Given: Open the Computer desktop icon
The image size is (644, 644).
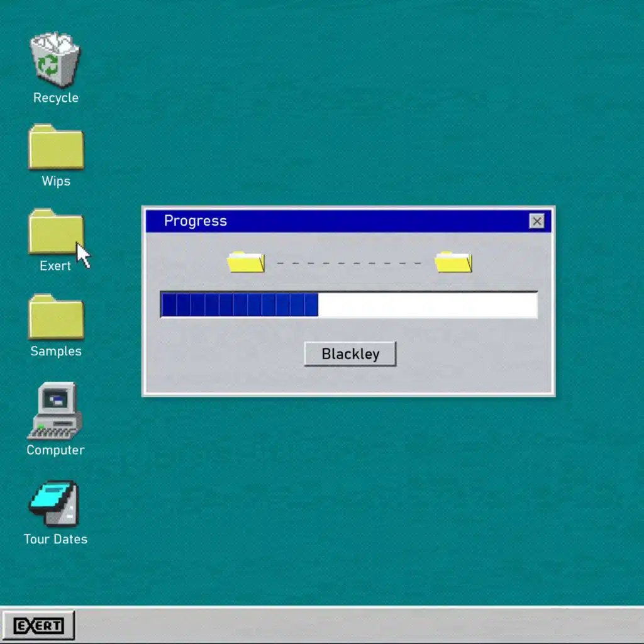Looking at the screenshot, I should pyautogui.click(x=55, y=411).
